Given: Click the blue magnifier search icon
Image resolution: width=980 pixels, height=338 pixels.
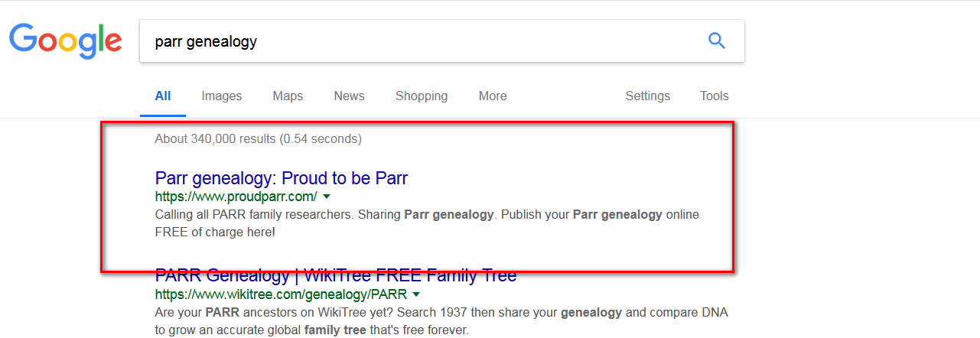Looking at the screenshot, I should [717, 41].
